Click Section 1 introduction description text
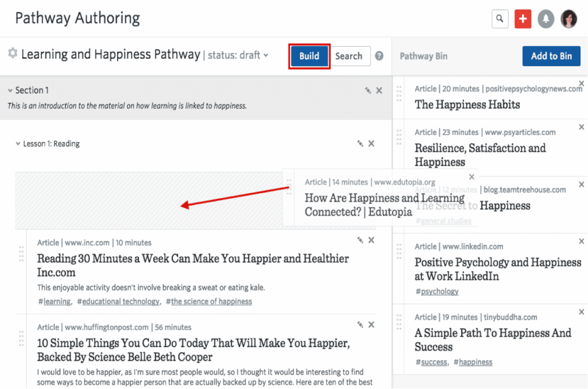This screenshot has width=588, height=389. pyautogui.click(x=127, y=106)
